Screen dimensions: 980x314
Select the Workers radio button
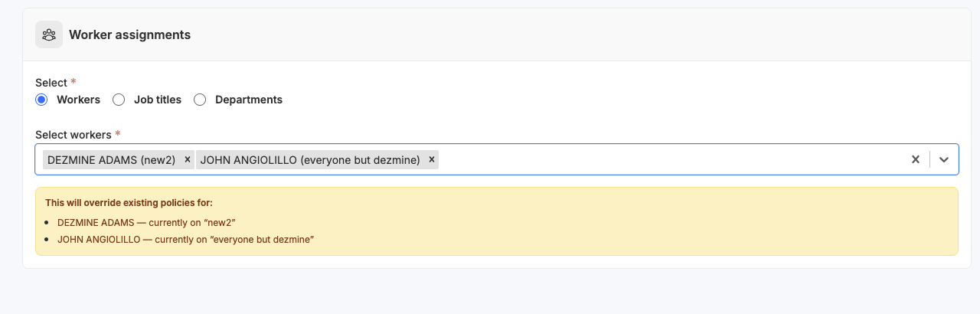(42, 100)
